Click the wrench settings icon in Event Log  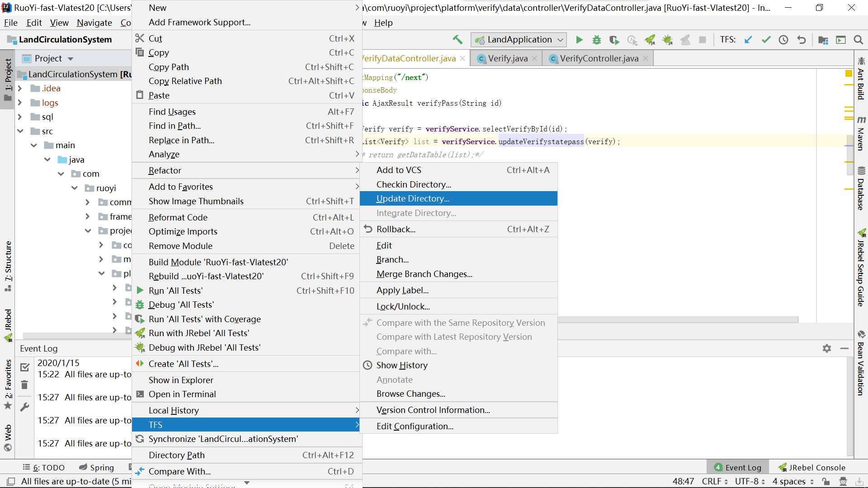pos(24,407)
